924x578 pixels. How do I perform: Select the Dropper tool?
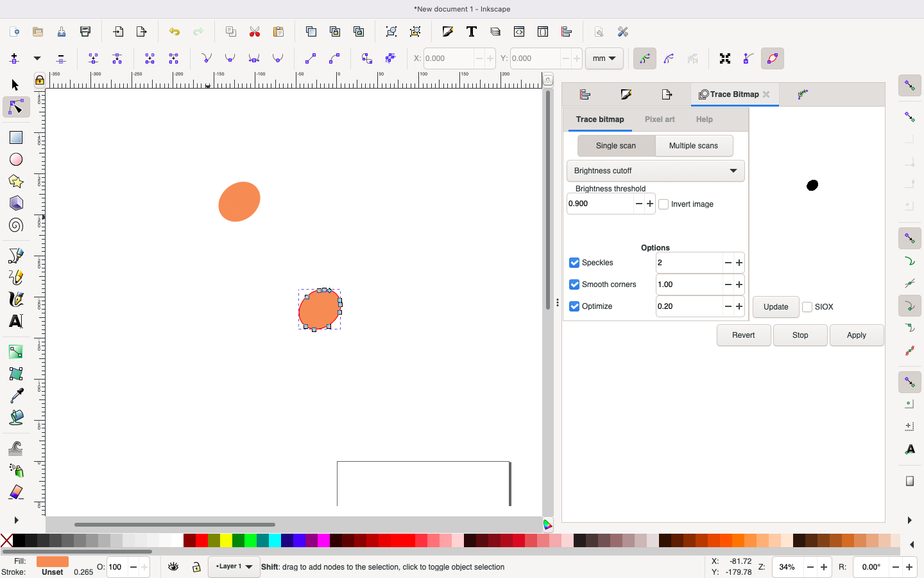(x=15, y=396)
